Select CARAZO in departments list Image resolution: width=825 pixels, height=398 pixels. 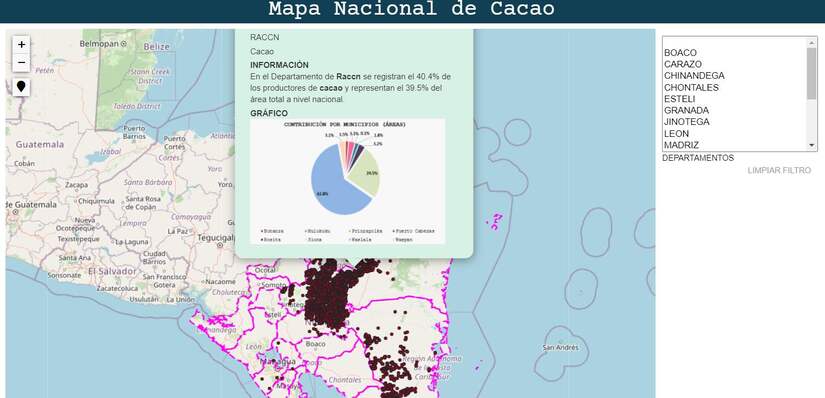click(683, 64)
